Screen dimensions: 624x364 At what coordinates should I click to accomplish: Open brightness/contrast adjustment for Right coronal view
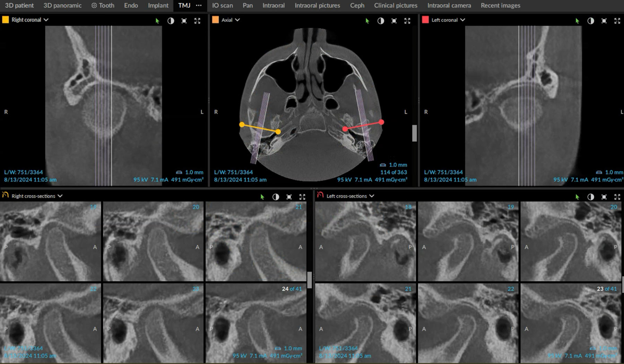click(x=171, y=21)
